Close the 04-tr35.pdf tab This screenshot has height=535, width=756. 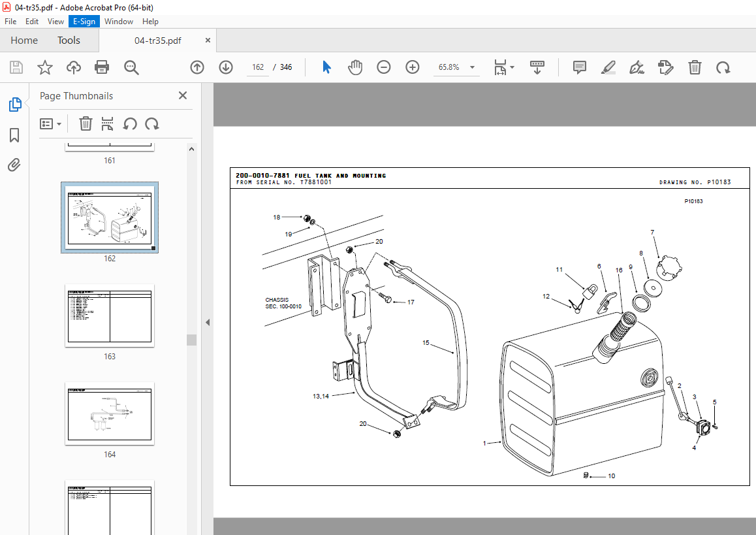pyautogui.click(x=208, y=40)
